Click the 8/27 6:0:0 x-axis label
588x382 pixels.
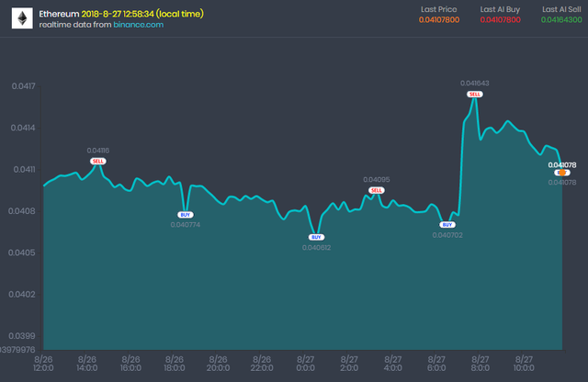(x=436, y=364)
